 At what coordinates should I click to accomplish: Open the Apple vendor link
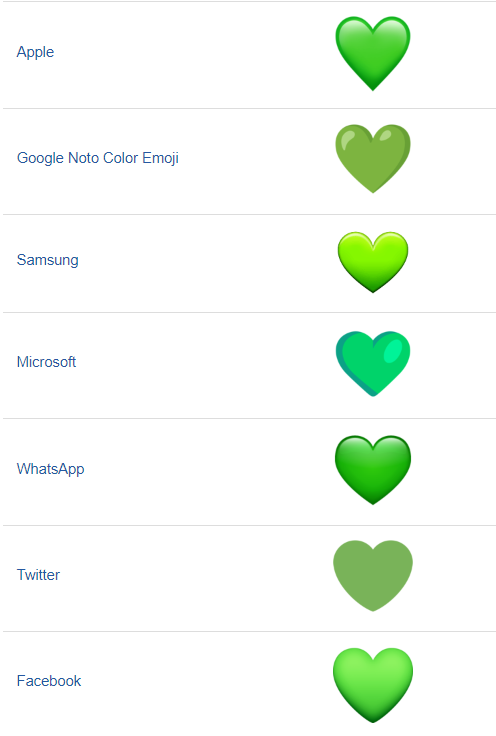[x=35, y=52]
